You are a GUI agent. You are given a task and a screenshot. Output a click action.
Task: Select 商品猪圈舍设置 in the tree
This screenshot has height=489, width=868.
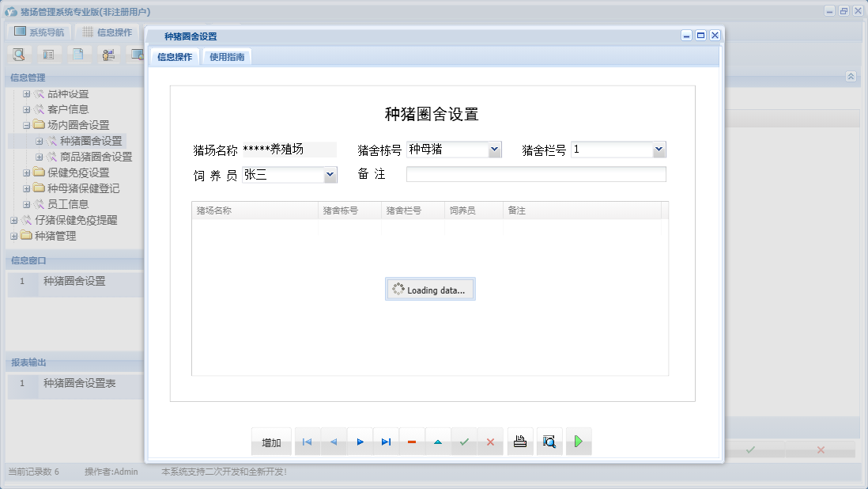[x=96, y=157]
